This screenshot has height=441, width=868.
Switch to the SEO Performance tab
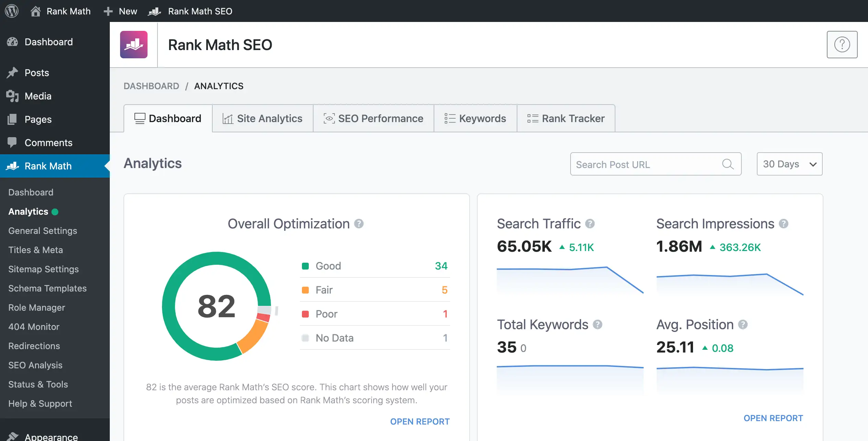(x=373, y=118)
